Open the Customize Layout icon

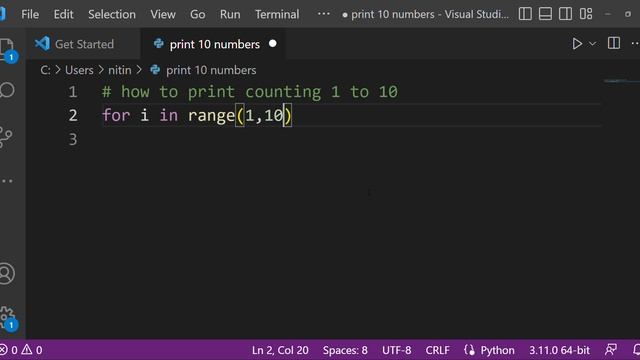586,14
